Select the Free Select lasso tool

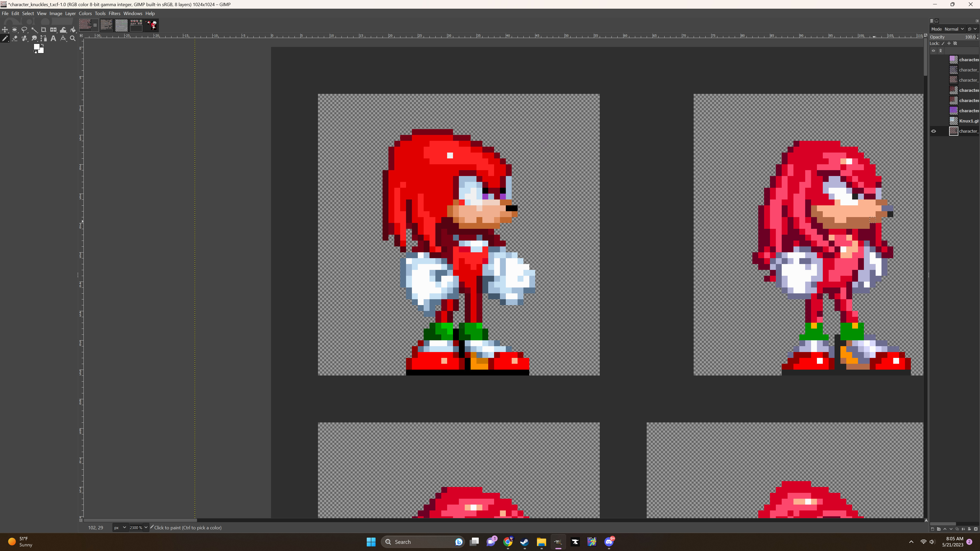click(x=24, y=30)
